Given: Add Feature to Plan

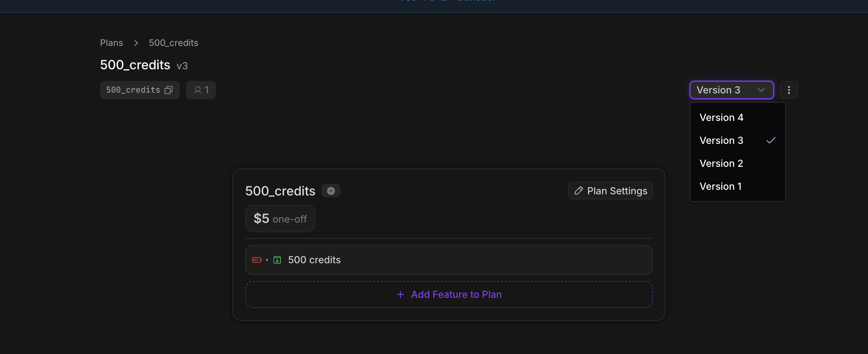Looking at the screenshot, I should [449, 294].
